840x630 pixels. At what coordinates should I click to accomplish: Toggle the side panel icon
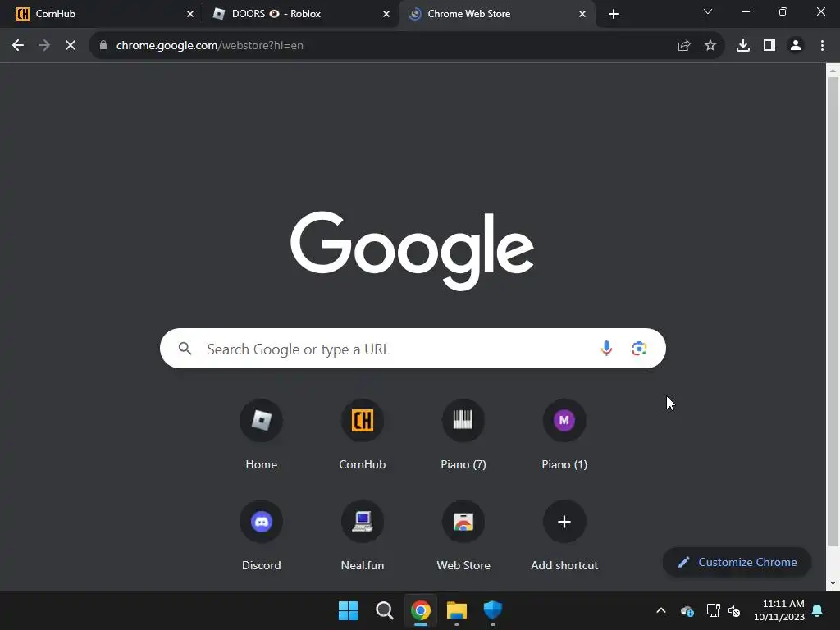click(x=769, y=46)
